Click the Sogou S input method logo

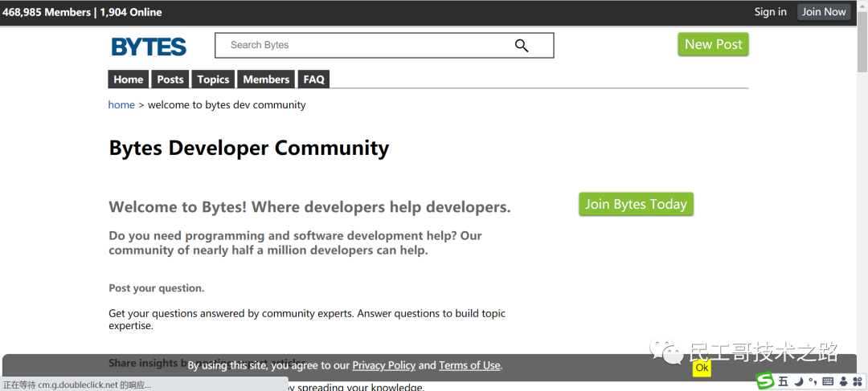[x=765, y=381]
